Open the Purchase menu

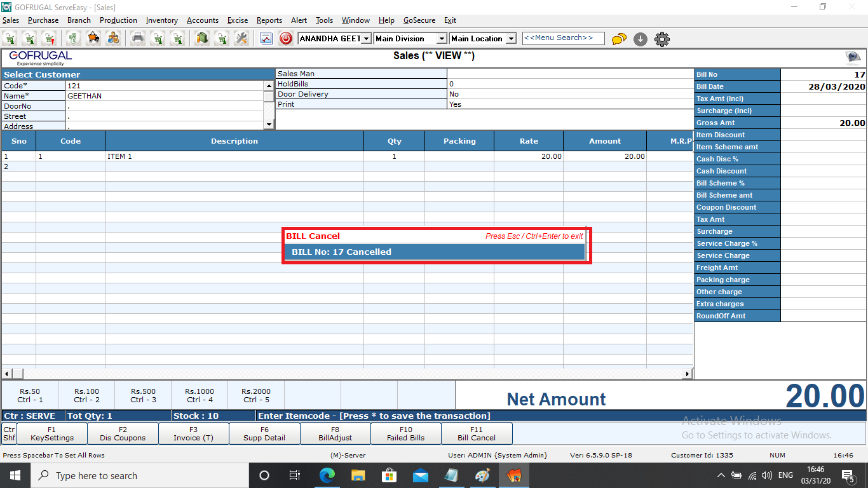(x=43, y=20)
